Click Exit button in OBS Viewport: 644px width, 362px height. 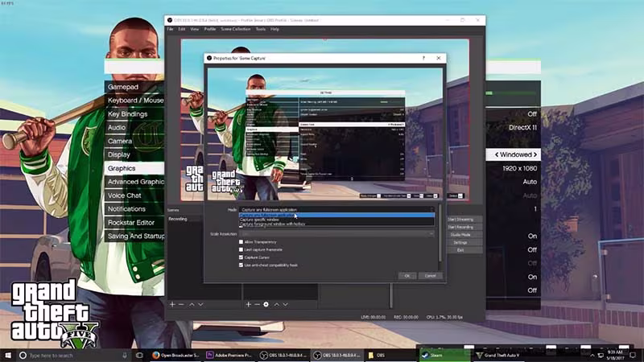tap(460, 250)
